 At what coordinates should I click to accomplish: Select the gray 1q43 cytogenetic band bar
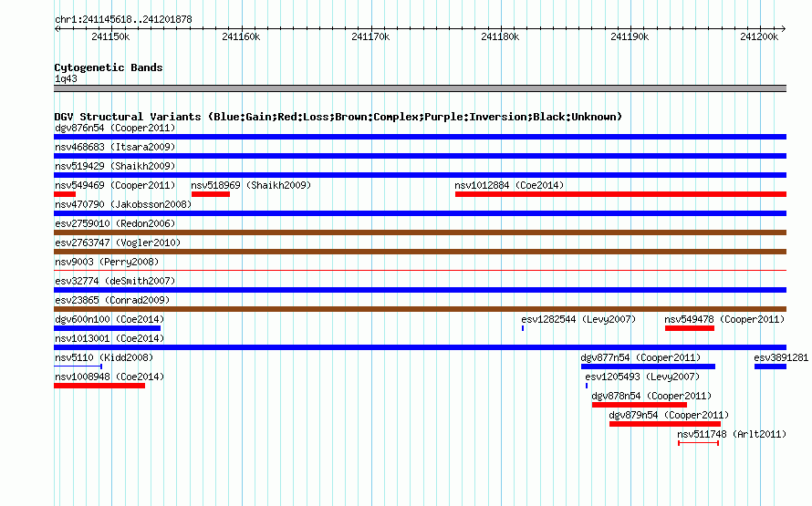click(x=420, y=88)
